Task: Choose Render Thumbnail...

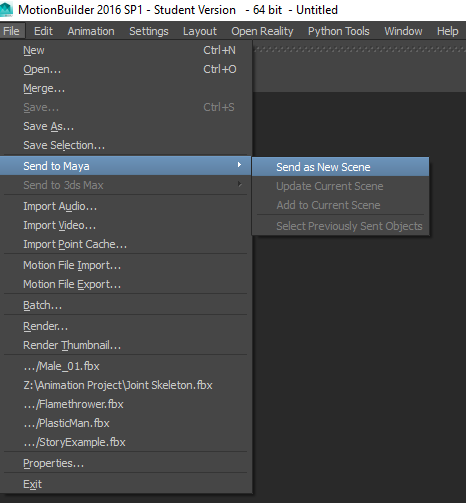Action: coord(125,345)
